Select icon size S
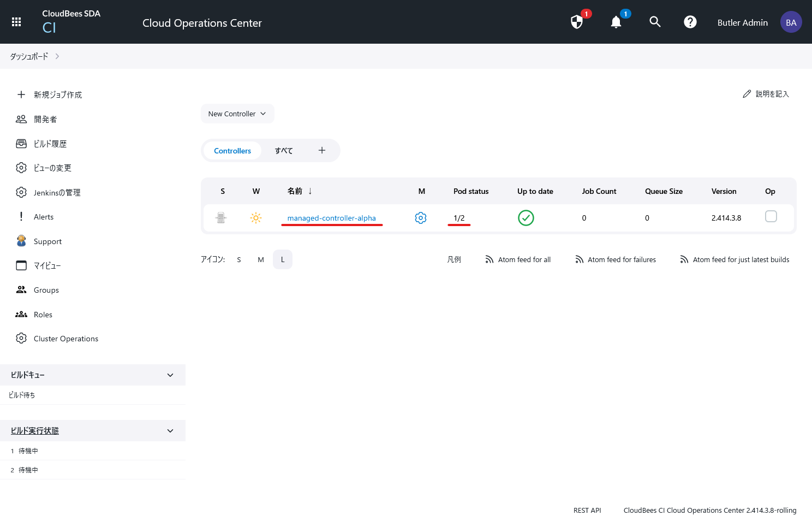The height and width of the screenshot is (527, 812). click(239, 260)
